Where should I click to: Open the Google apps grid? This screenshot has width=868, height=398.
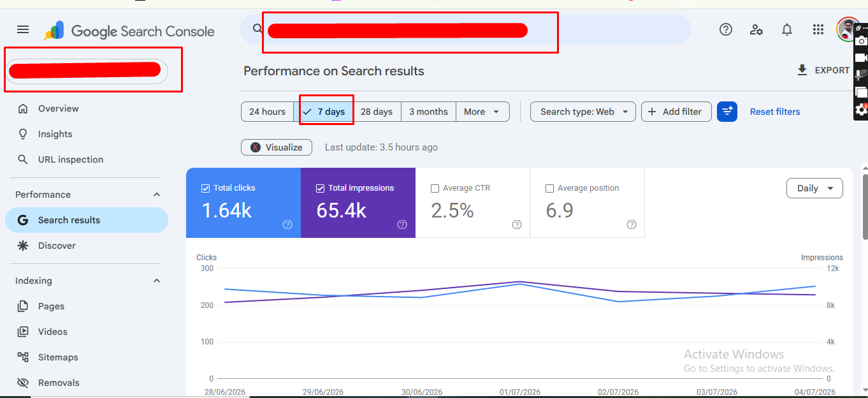click(x=818, y=29)
